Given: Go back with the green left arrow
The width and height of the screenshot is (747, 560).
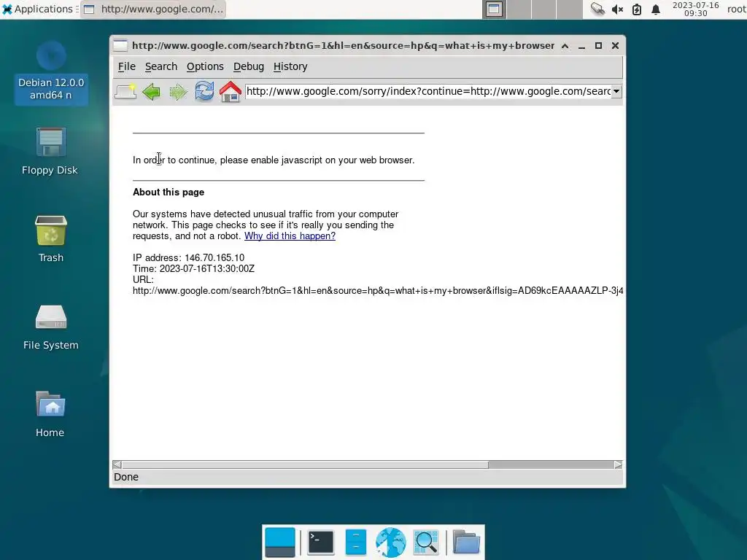Looking at the screenshot, I should pyautogui.click(x=152, y=91).
